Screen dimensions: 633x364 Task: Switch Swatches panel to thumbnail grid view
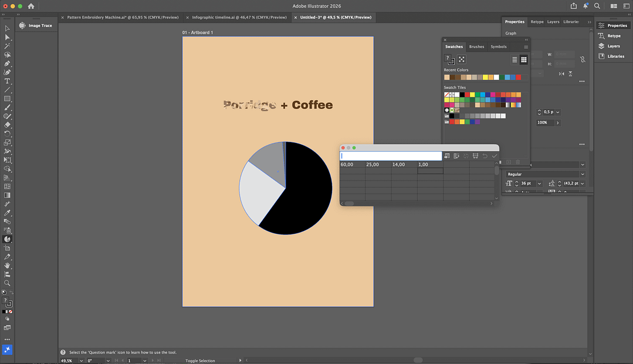point(524,60)
